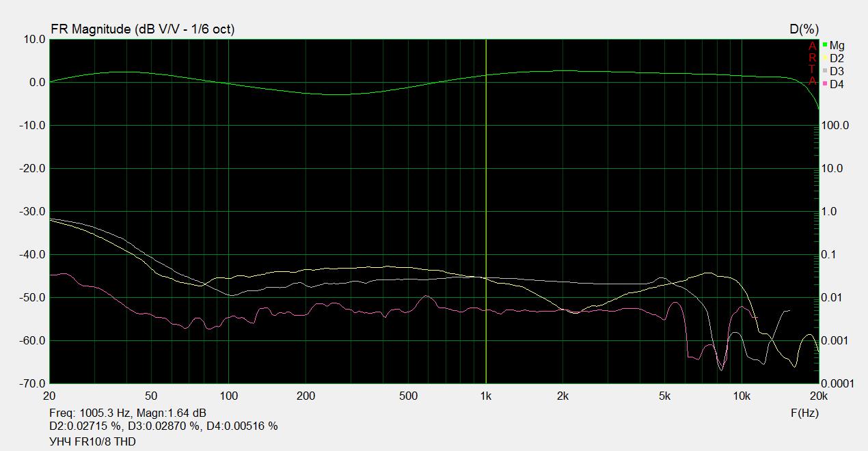Image resolution: width=868 pixels, height=451 pixels.
Task: Click the '-10.0' dB axis label
Action: pos(31,126)
